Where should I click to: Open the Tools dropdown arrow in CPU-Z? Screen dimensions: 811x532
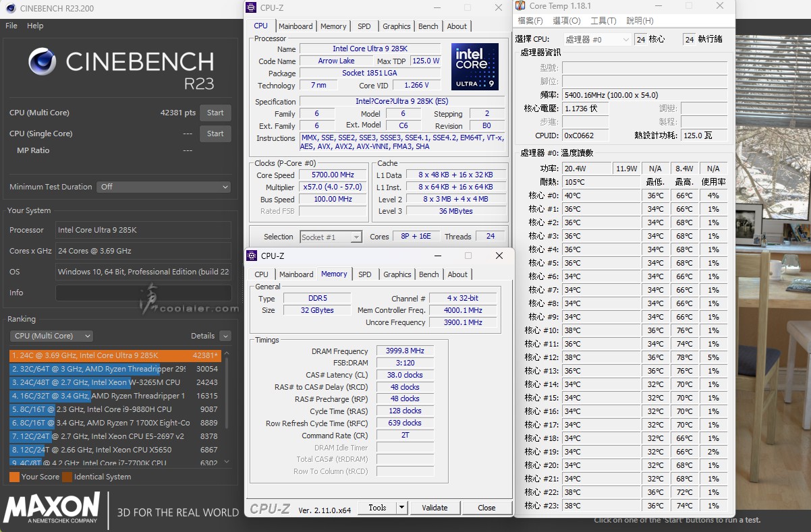[x=401, y=508]
